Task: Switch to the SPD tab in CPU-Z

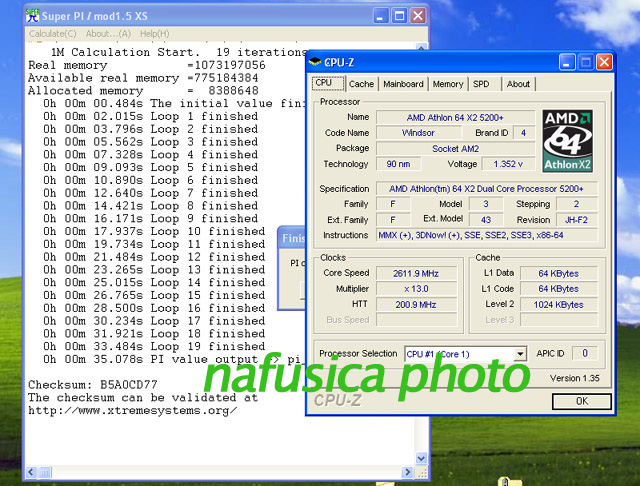Action: point(482,84)
